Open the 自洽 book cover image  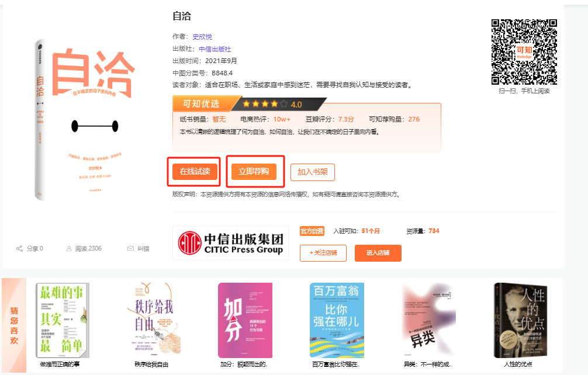[85, 120]
